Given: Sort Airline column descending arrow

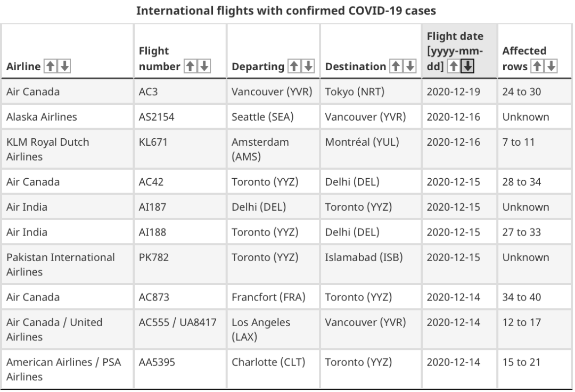Looking at the screenshot, I should point(64,66).
